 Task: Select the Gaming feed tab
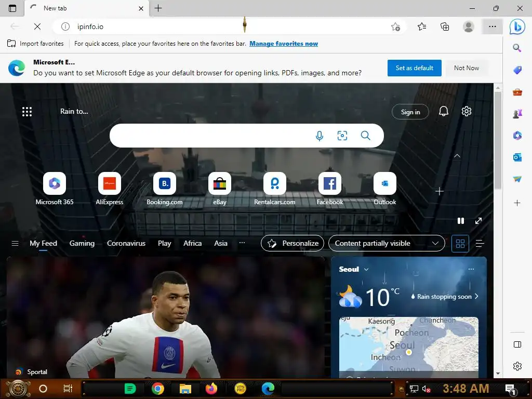pyautogui.click(x=82, y=243)
